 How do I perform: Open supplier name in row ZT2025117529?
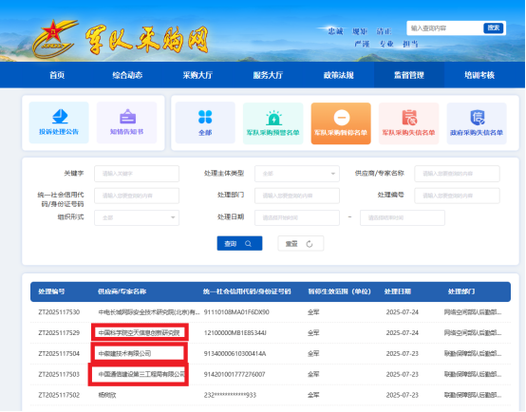139,333
